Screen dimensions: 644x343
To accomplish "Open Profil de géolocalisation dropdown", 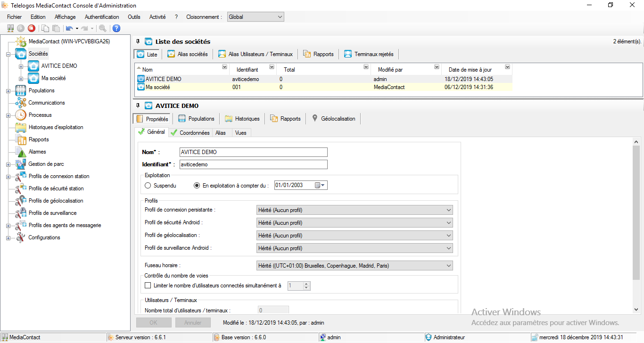I will (x=355, y=235).
